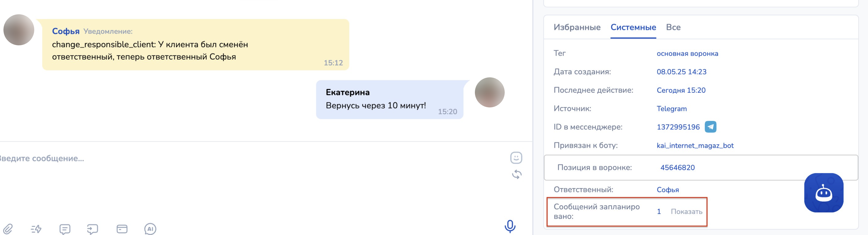Activate the AI assistant icon
The width and height of the screenshot is (868, 235).
150,229
